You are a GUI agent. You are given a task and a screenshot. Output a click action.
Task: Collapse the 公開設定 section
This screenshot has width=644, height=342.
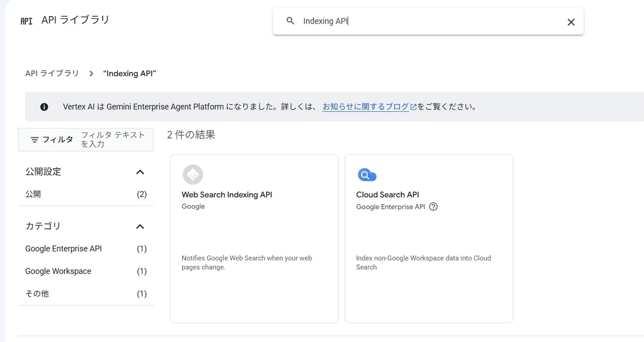pos(140,172)
